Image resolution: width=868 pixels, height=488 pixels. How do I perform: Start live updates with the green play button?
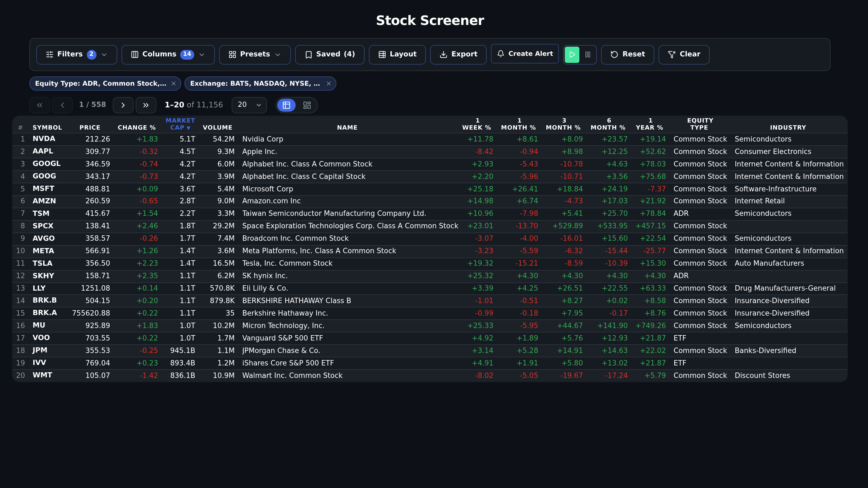(x=572, y=54)
